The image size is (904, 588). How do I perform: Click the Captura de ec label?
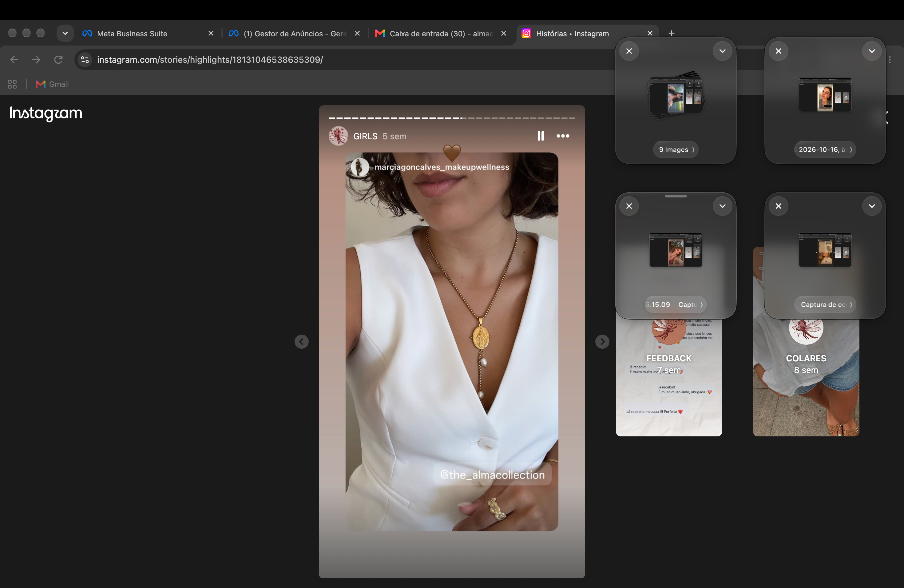coord(825,305)
